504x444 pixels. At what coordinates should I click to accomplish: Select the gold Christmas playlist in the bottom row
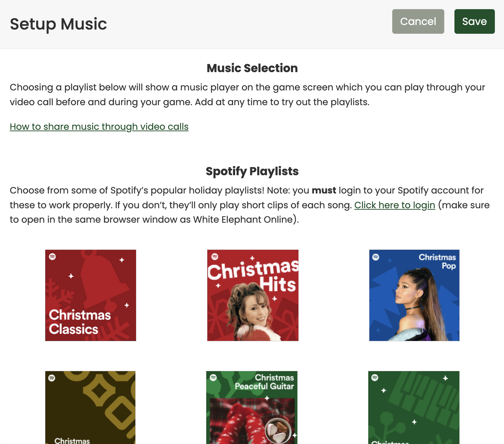point(90,407)
